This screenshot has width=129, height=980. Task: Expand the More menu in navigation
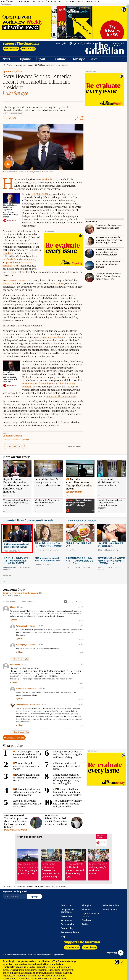click(94, 59)
